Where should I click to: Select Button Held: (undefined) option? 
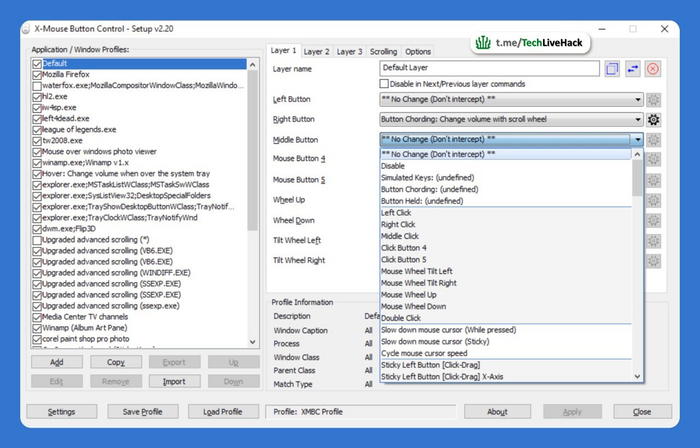coord(506,201)
